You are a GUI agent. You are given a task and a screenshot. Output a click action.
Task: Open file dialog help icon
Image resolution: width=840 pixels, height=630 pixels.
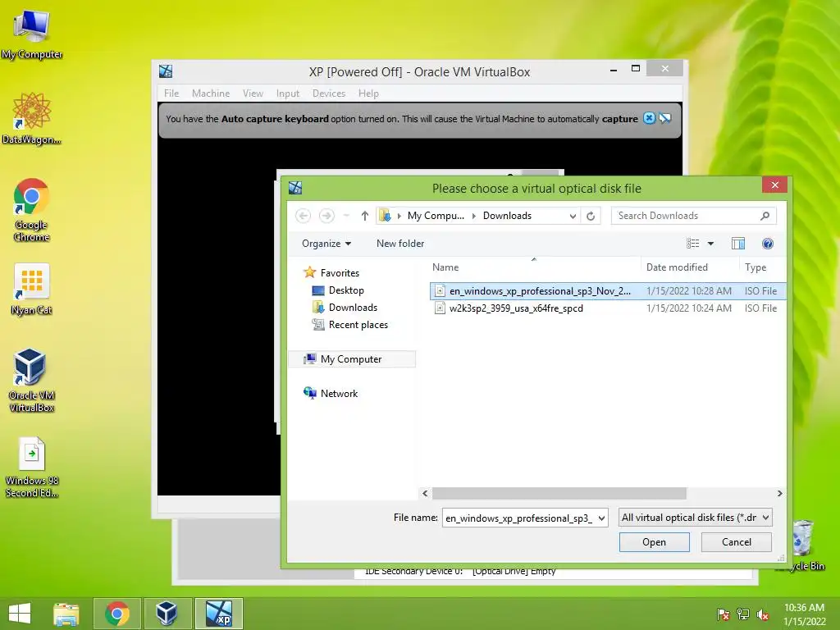coord(767,244)
